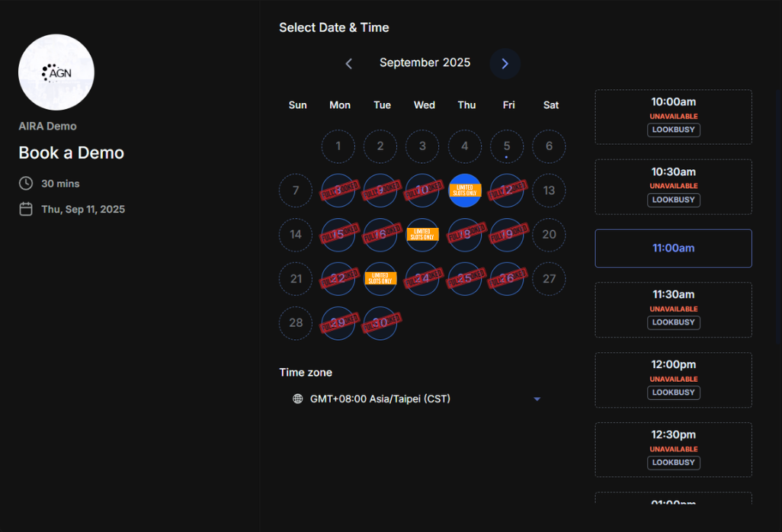
Task: Choose September 30 on the calendar
Action: (380, 322)
